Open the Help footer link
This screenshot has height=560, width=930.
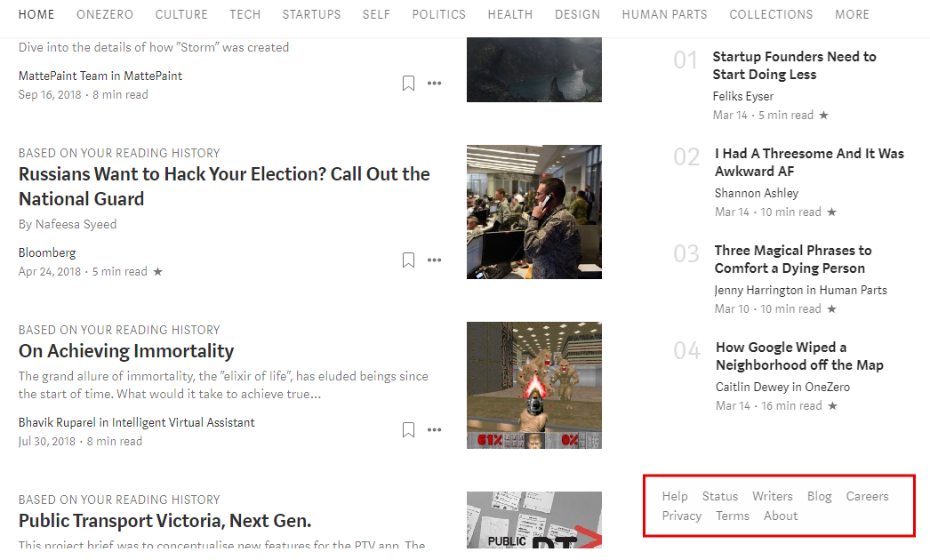[675, 496]
